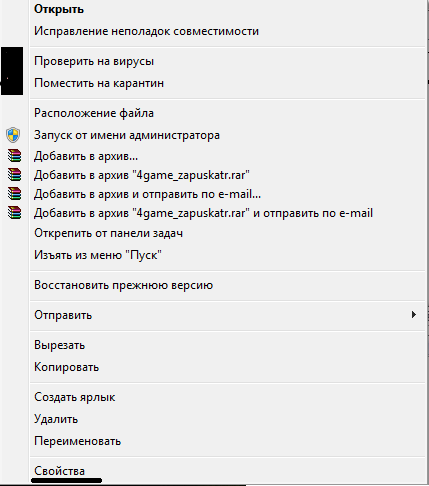Open "Расположение файла"
Viewport: 429px width, 486px height.
coord(94,113)
